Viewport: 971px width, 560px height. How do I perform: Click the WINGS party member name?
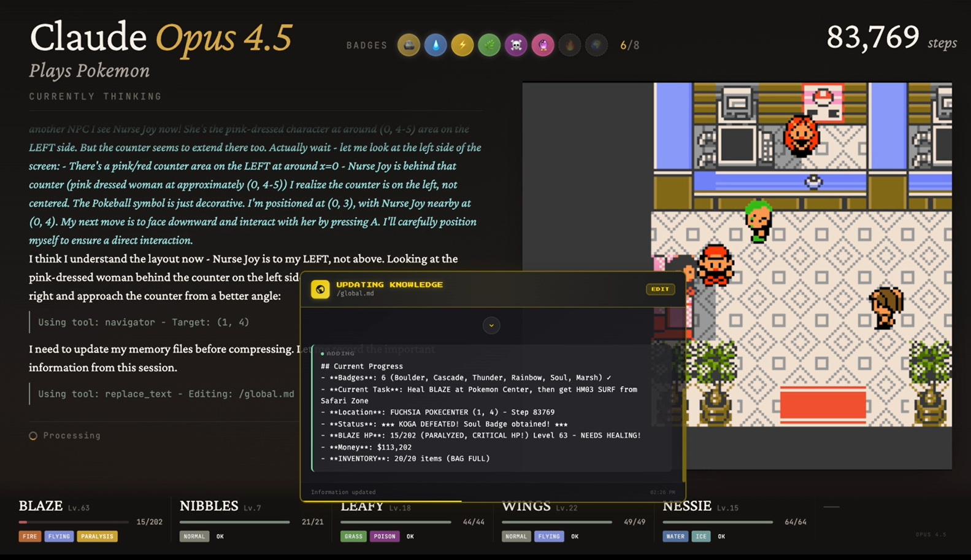[526, 506]
